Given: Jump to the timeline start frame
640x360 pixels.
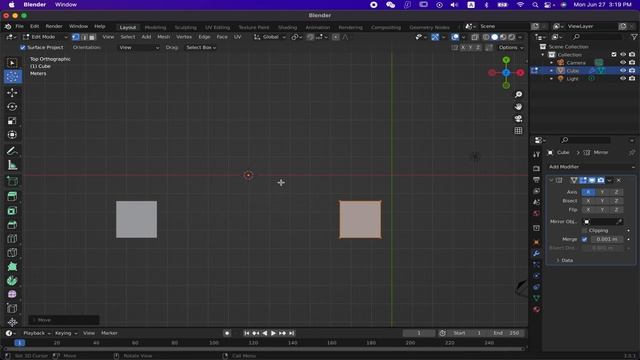Looking at the screenshot, I should (x=247, y=333).
